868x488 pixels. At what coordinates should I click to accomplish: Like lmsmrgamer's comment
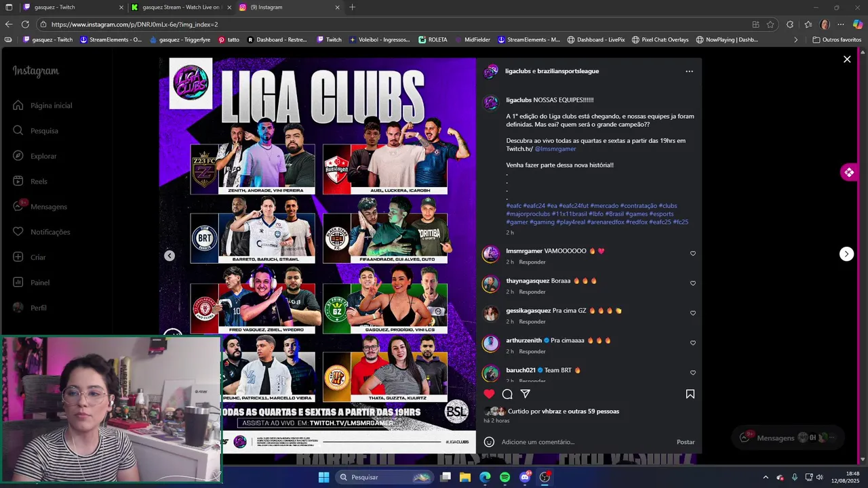(693, 253)
